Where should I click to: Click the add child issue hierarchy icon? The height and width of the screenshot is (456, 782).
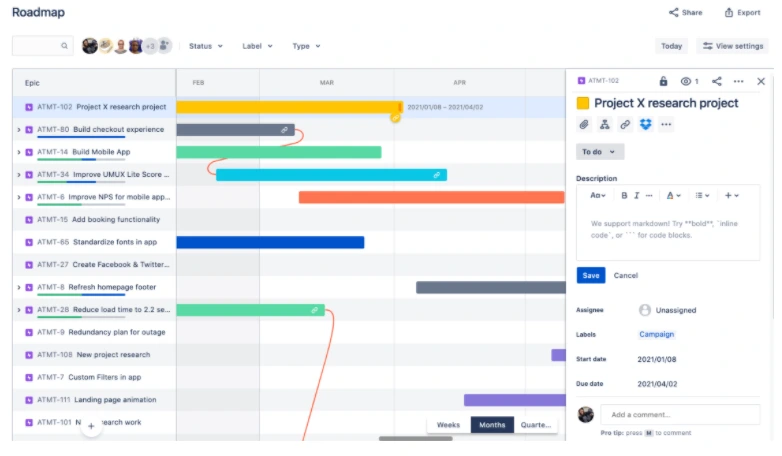(604, 124)
